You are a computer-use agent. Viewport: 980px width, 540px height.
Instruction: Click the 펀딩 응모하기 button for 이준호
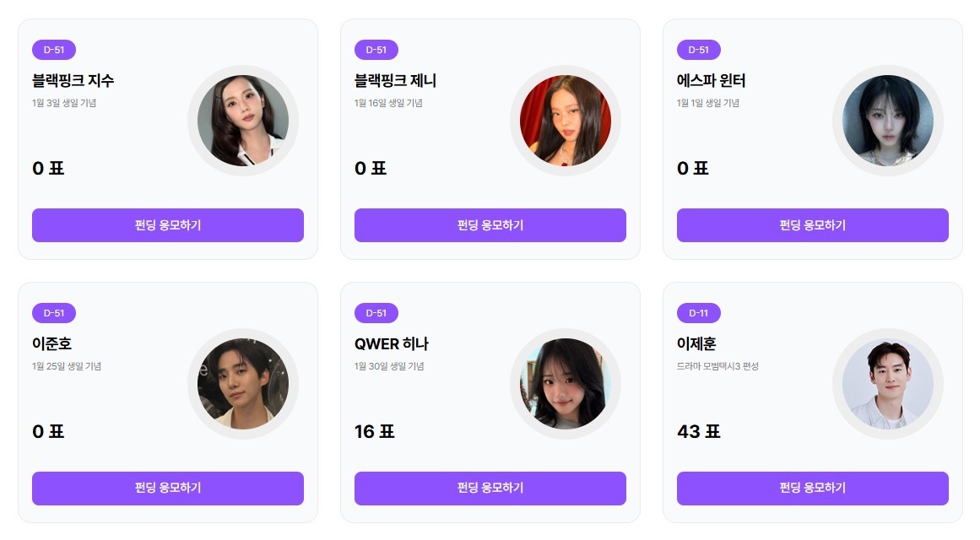pyautogui.click(x=167, y=488)
